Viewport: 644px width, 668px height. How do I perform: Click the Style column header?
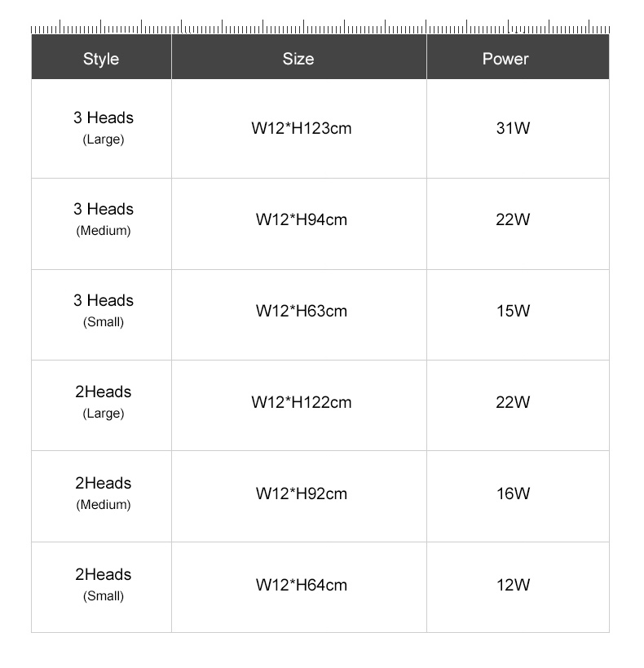[x=101, y=57]
